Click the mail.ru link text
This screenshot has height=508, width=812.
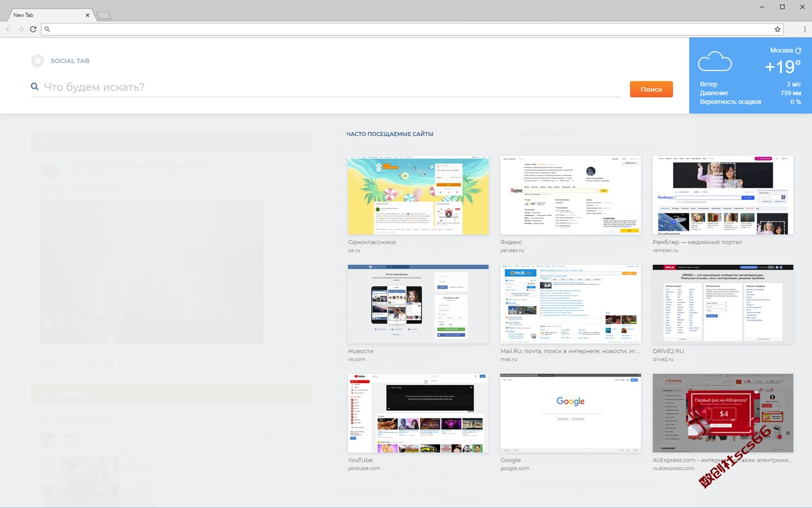(x=509, y=359)
